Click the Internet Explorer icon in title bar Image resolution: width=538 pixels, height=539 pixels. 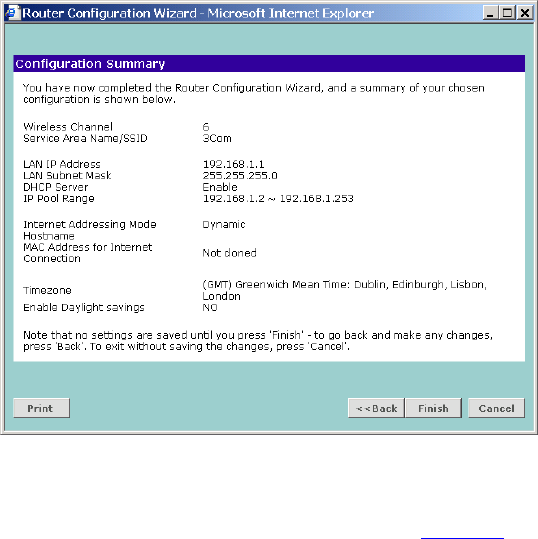[x=12, y=13]
